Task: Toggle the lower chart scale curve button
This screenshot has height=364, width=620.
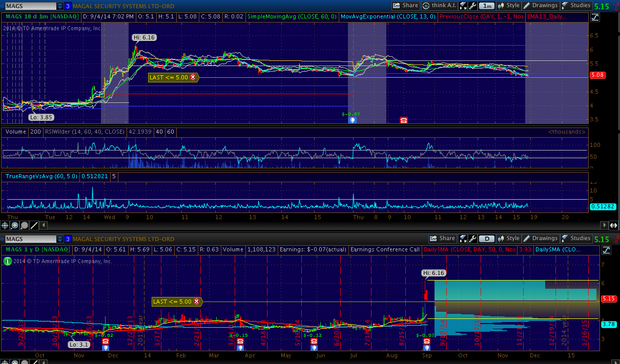Action: pos(606,250)
